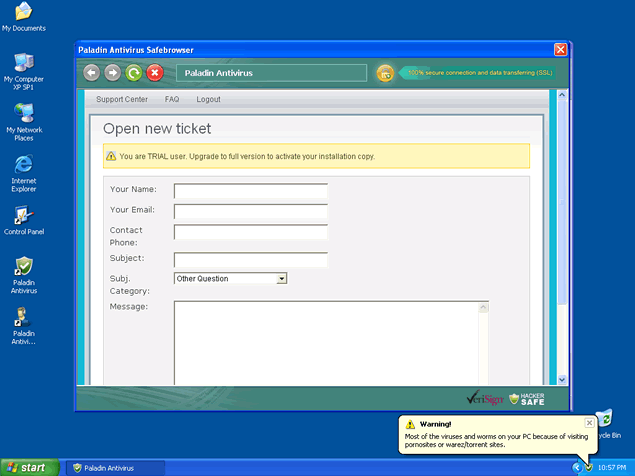Focus the Your Email text field
Viewport: 635px width, 476px height.
(250, 211)
